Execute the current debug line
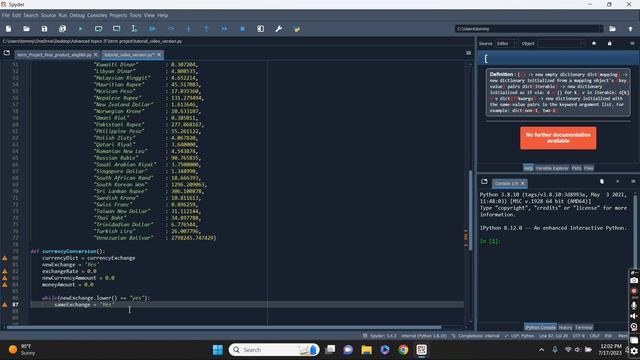This screenshot has width=640, height=360. 171,29
